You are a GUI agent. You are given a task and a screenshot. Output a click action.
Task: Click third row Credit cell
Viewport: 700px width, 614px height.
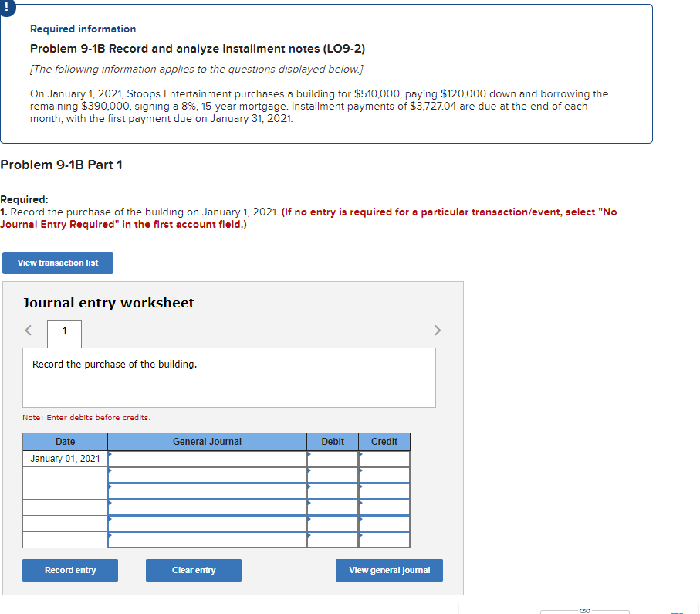tap(384, 491)
